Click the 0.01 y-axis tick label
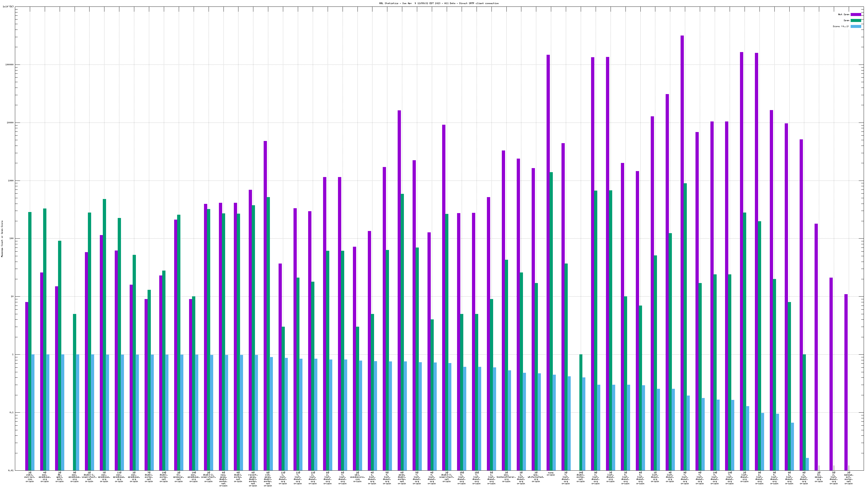The width and height of the screenshot is (868, 488). pos(11,470)
